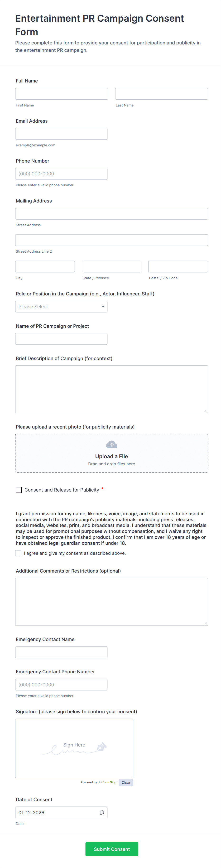Click the Date of Consent date field

click(57, 812)
